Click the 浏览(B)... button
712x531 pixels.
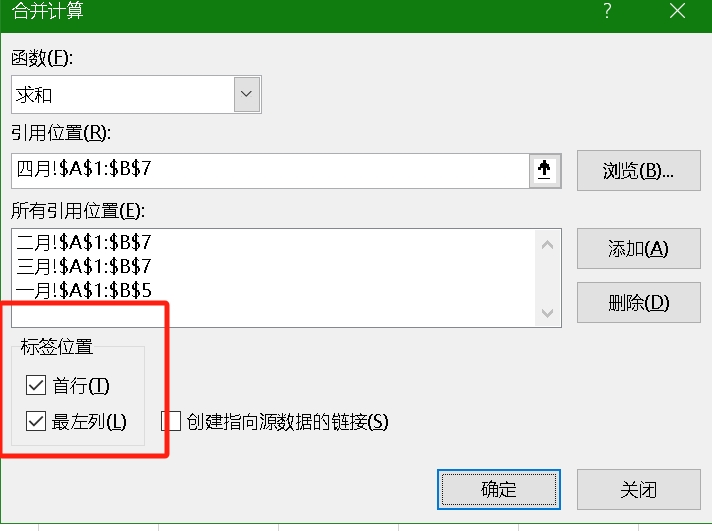click(x=638, y=170)
